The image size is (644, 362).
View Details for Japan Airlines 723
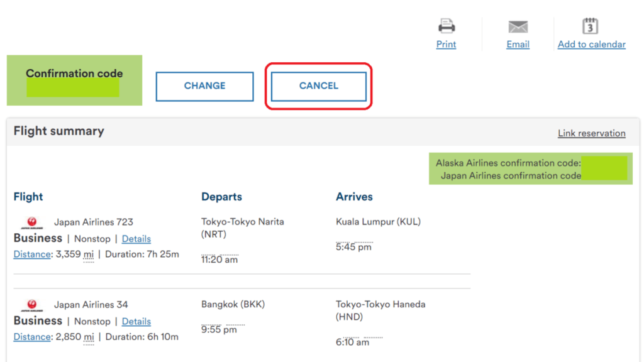[x=136, y=239]
